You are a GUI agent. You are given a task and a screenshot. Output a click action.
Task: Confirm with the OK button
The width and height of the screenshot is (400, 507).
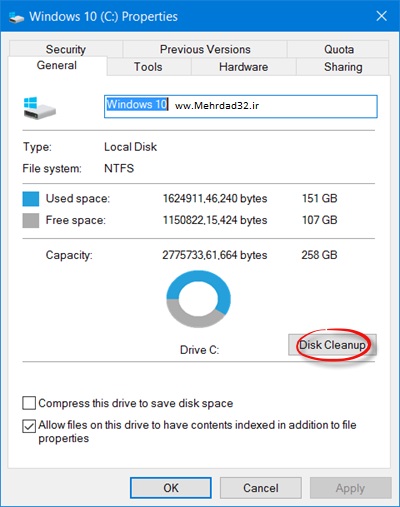tap(171, 488)
